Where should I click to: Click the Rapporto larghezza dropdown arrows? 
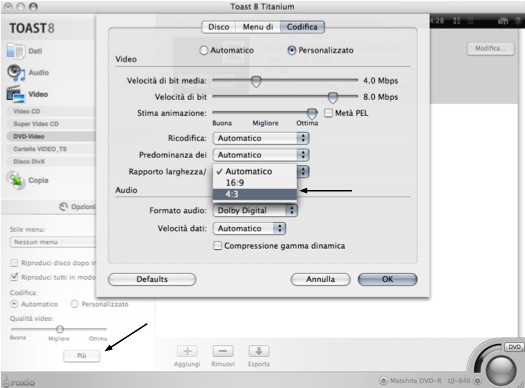coord(303,172)
